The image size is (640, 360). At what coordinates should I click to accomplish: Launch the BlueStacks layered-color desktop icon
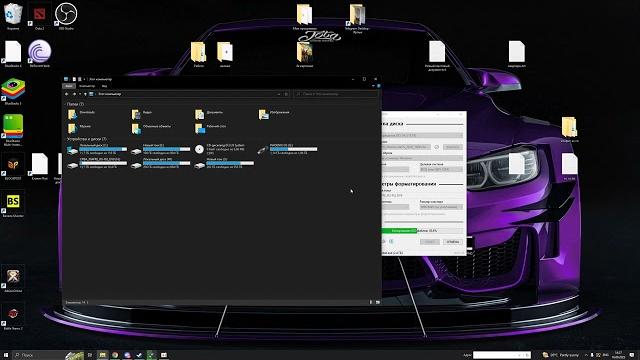[13, 90]
